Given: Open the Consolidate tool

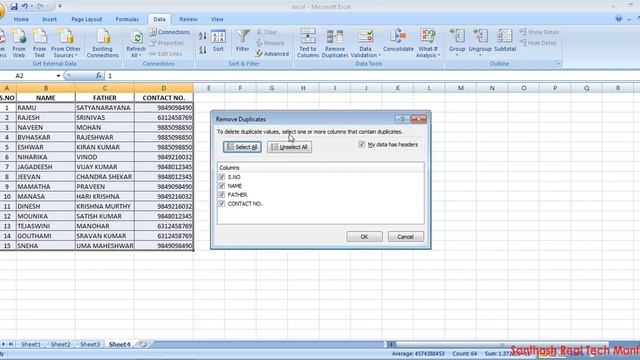Looking at the screenshot, I should tap(398, 41).
